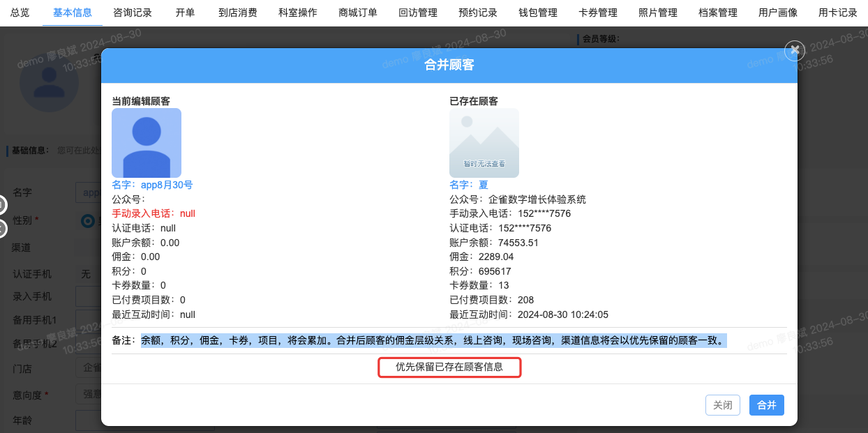Go to the 开单 tab
The height and width of the screenshot is (433, 868).
[x=185, y=13]
